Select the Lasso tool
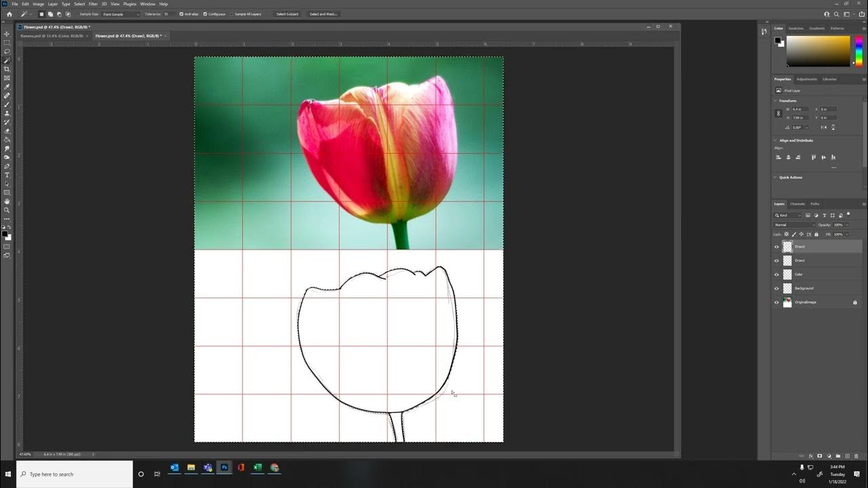Screen dimensions: 868x488 pyautogui.click(x=7, y=52)
